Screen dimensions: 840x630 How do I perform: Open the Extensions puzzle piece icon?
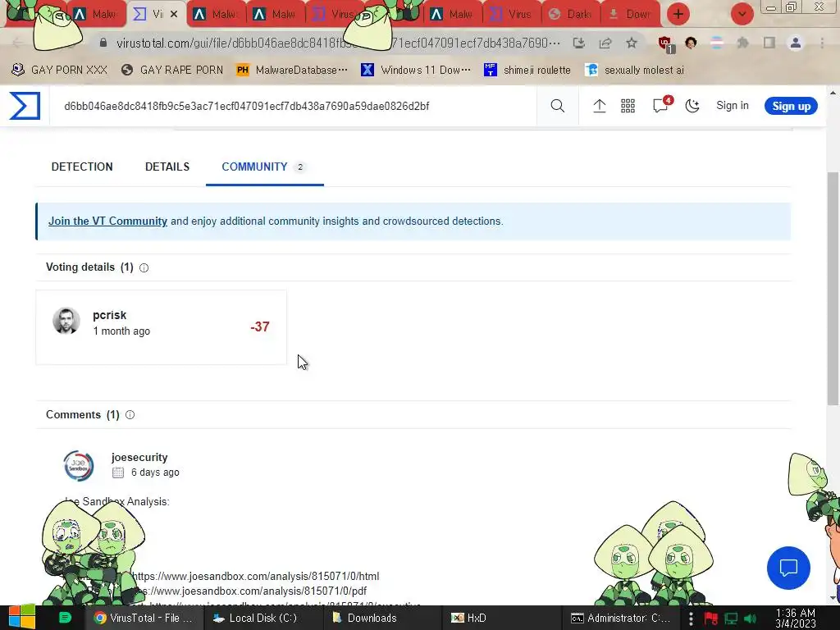coord(742,43)
